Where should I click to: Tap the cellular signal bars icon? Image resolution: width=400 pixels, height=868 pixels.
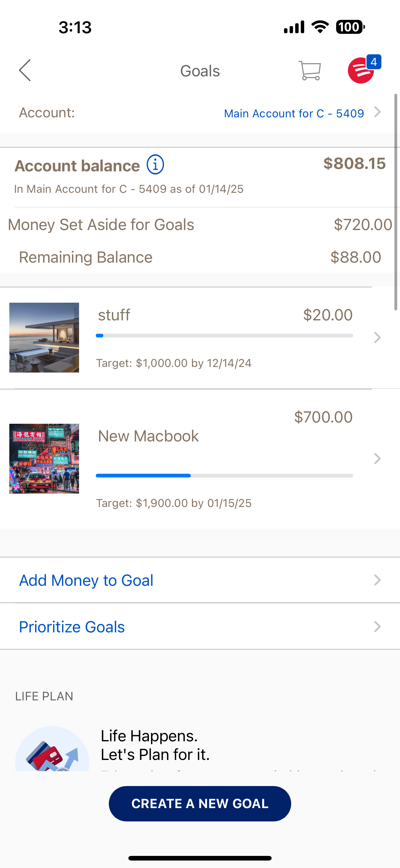[294, 27]
